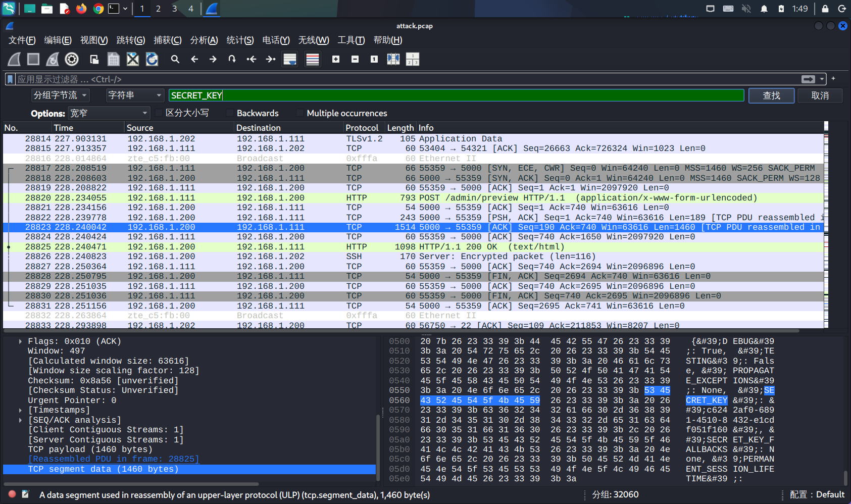The height and width of the screenshot is (504, 851).
Task: Click the find packet magnifier icon
Action: click(175, 60)
